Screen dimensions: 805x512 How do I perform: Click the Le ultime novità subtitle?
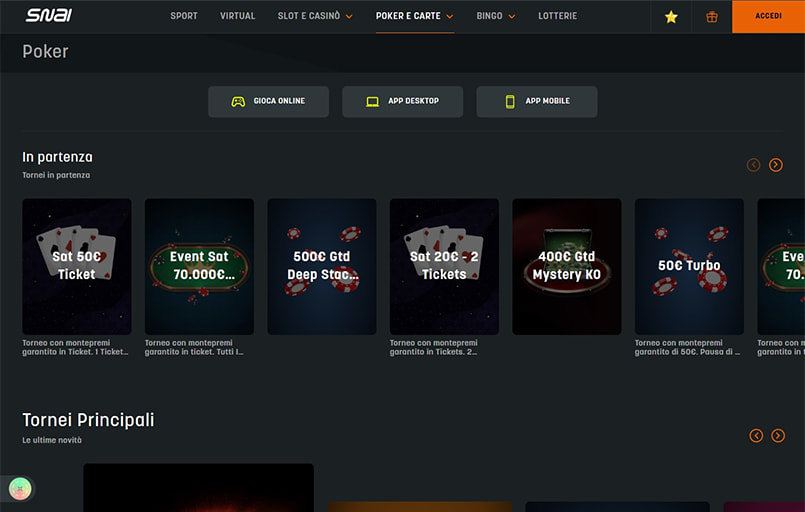[x=52, y=440]
